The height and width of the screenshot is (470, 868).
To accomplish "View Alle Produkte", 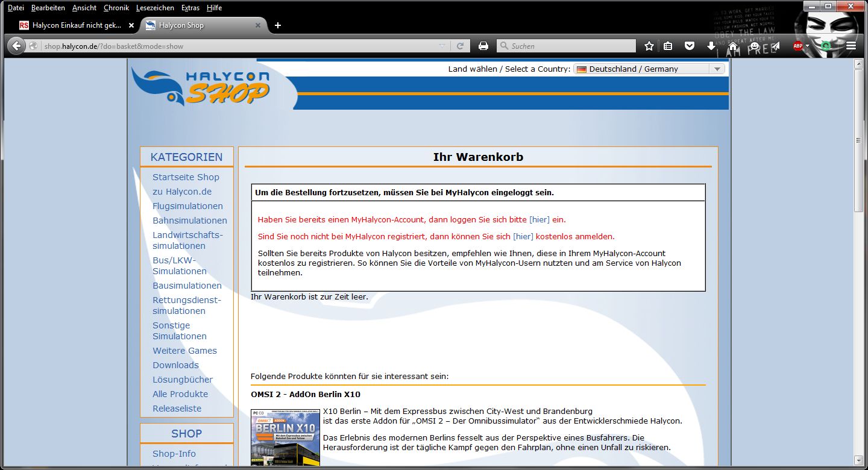I will [x=180, y=394].
